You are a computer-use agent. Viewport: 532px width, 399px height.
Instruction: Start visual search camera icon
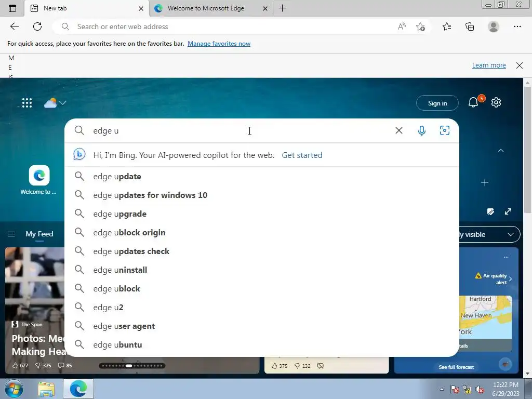445,130
